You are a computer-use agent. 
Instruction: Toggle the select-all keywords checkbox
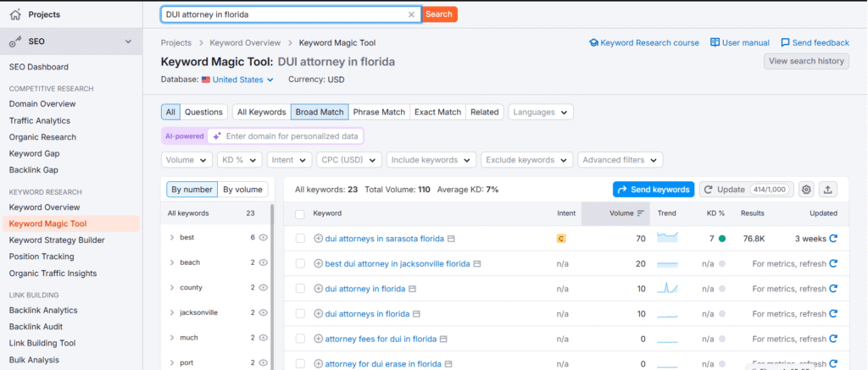tap(300, 214)
